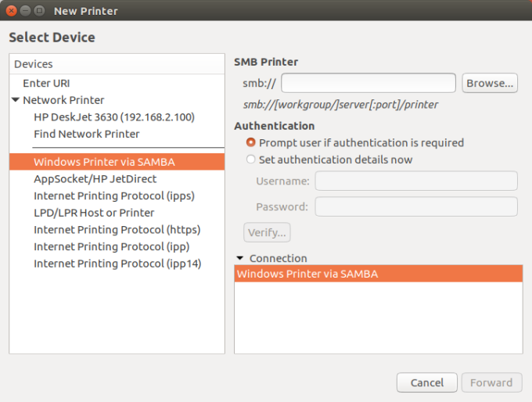
Task: Select Enter URI in device list
Action: click(47, 83)
